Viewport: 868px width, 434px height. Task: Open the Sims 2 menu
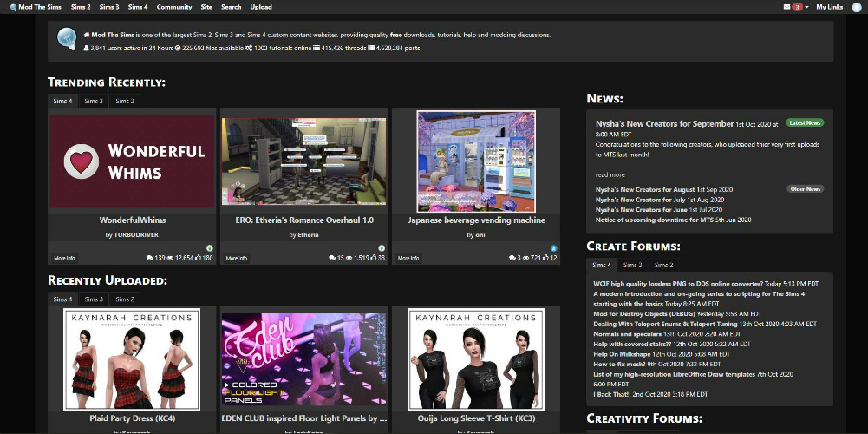click(81, 7)
